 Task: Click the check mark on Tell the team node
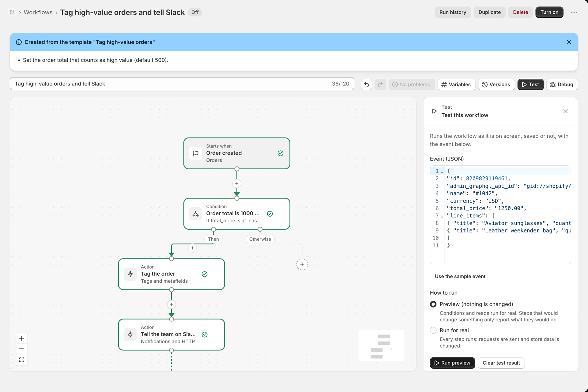205,334
